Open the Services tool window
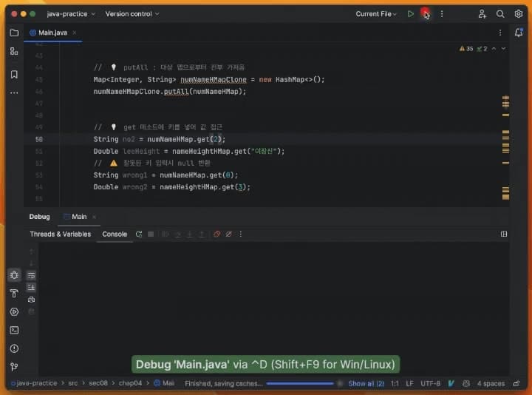Image resolution: width=532 pixels, height=395 pixels. click(14, 312)
